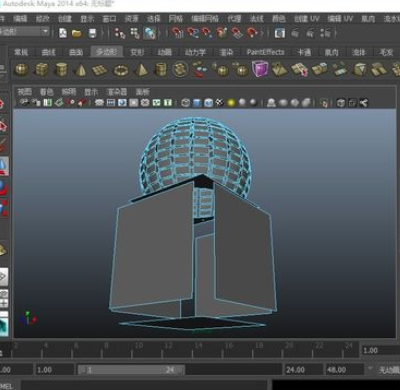Toggle snap to curves magnet
The image size is (400, 390).
coord(192,33)
